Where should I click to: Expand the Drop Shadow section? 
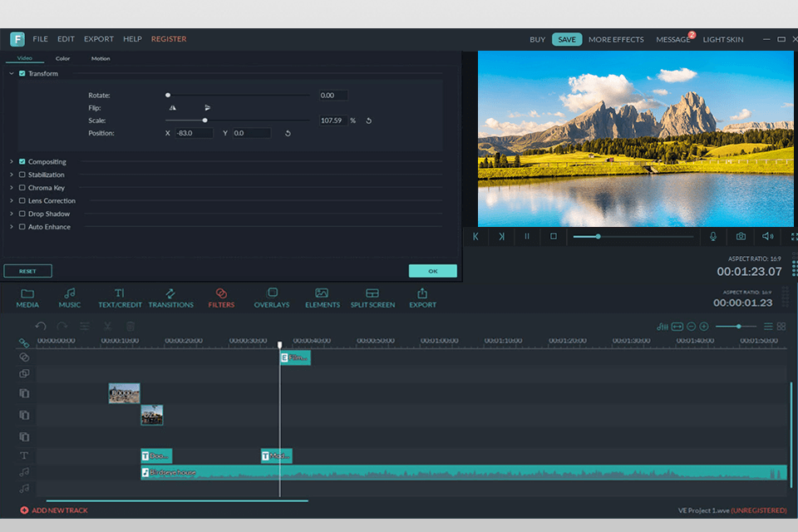click(x=11, y=214)
